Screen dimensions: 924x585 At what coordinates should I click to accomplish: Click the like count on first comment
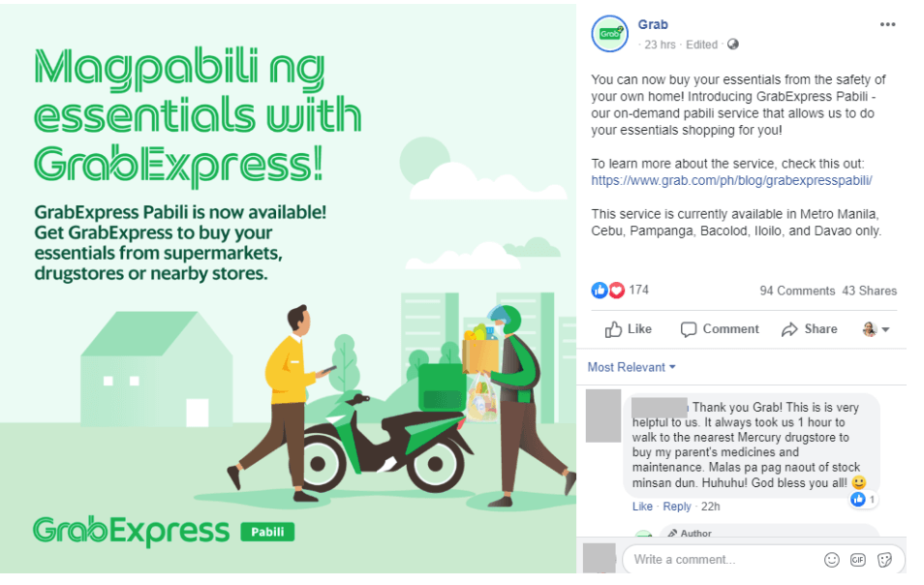tap(863, 500)
